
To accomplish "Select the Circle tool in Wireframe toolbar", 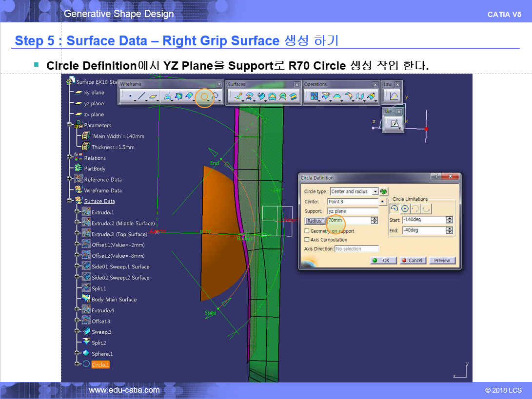I will (204, 96).
